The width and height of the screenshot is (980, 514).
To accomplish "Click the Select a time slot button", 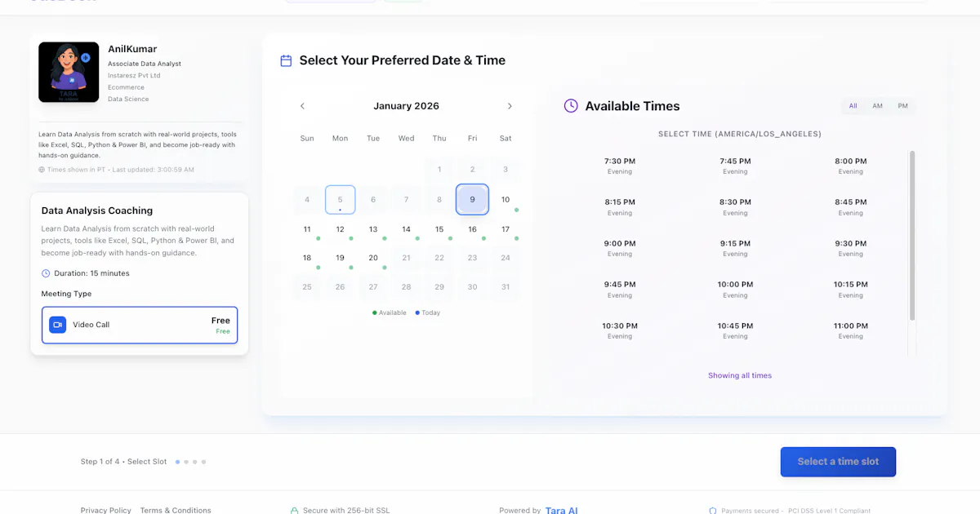I will point(838,462).
